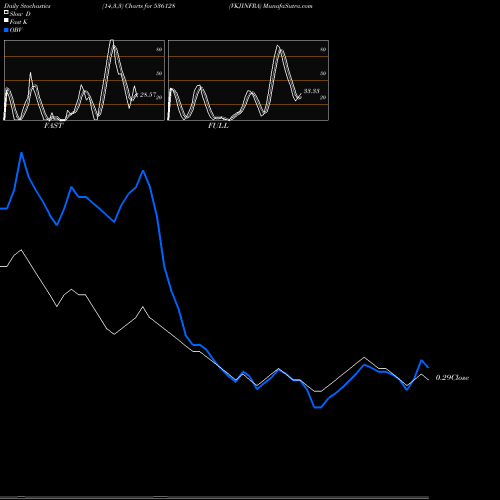Click the 50 level label in the FAST chart
The image size is (500, 500).
pyautogui.click(x=159, y=73)
